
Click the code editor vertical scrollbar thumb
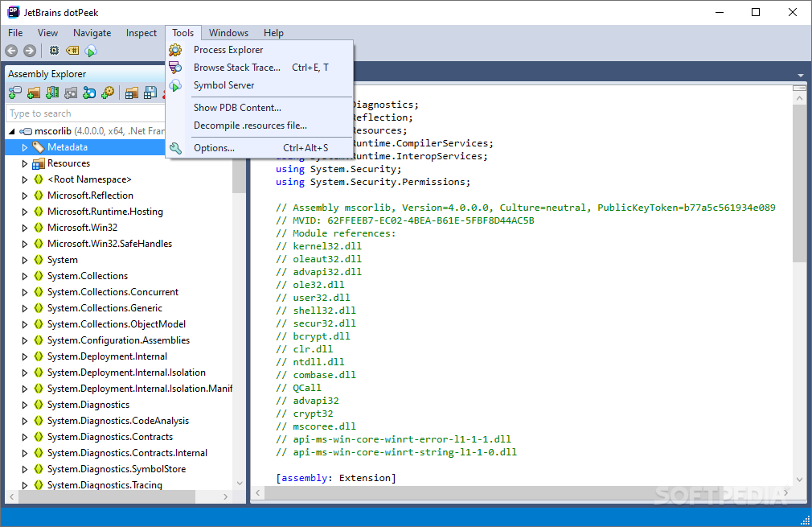pyautogui.click(x=799, y=183)
